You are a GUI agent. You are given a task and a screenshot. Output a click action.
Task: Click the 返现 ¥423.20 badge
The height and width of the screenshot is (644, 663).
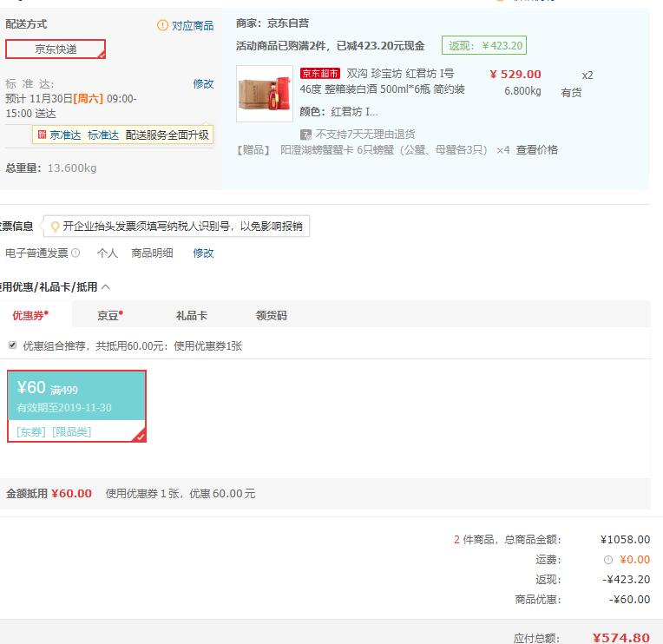(484, 45)
